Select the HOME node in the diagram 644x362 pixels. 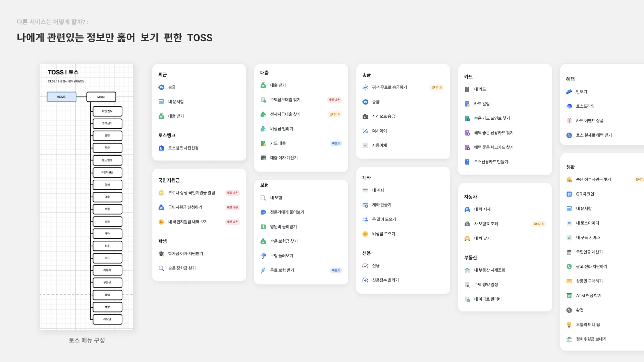click(x=61, y=97)
